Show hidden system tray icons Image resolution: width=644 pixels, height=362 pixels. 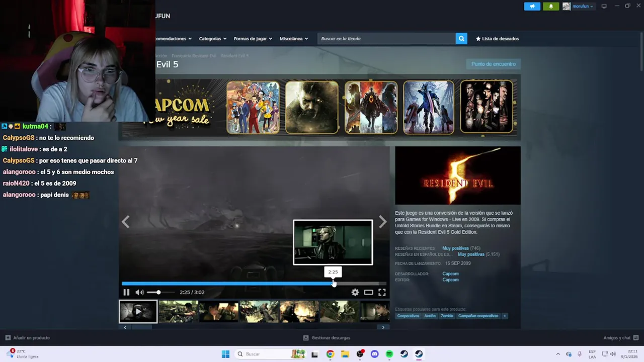click(557, 354)
